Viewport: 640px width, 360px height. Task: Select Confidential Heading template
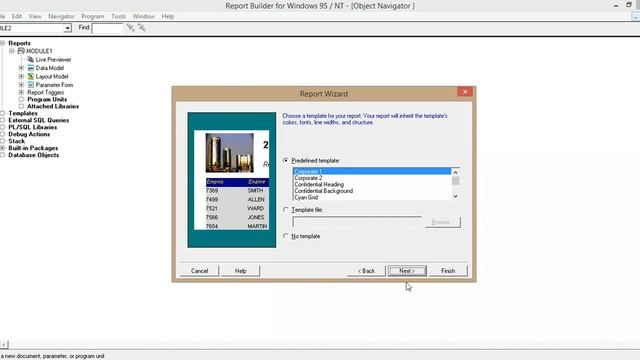coord(372,184)
